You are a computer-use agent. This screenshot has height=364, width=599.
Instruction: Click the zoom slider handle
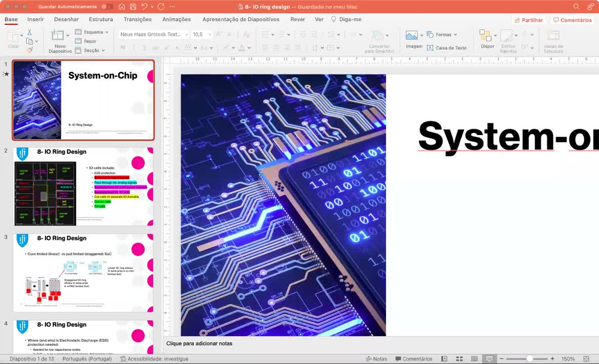pos(530,358)
